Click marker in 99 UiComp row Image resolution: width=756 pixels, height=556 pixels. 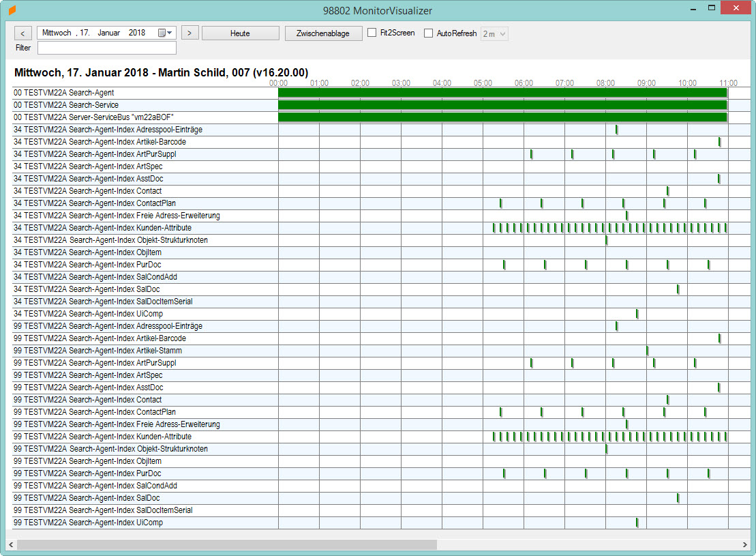tap(637, 523)
